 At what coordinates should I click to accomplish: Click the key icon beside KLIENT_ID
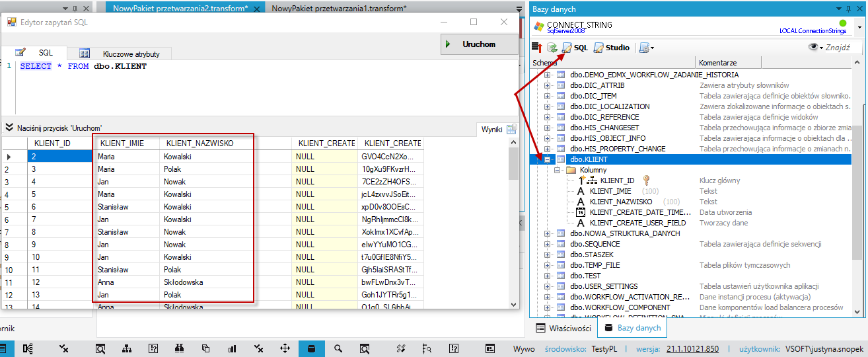[x=647, y=180]
